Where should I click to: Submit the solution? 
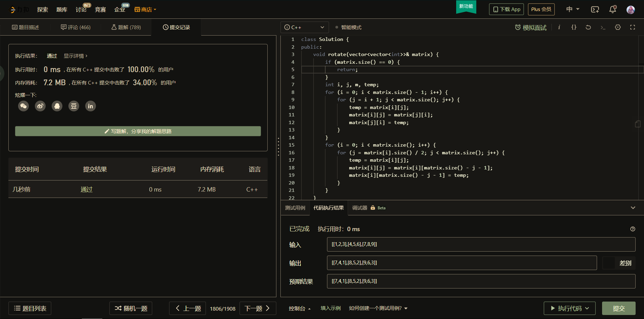pos(619,308)
